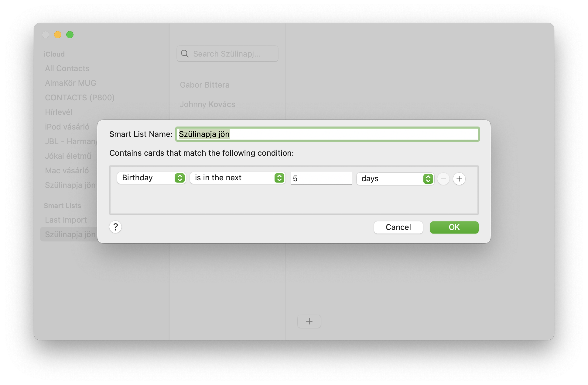Click the number of days field showing 5

coord(321,179)
